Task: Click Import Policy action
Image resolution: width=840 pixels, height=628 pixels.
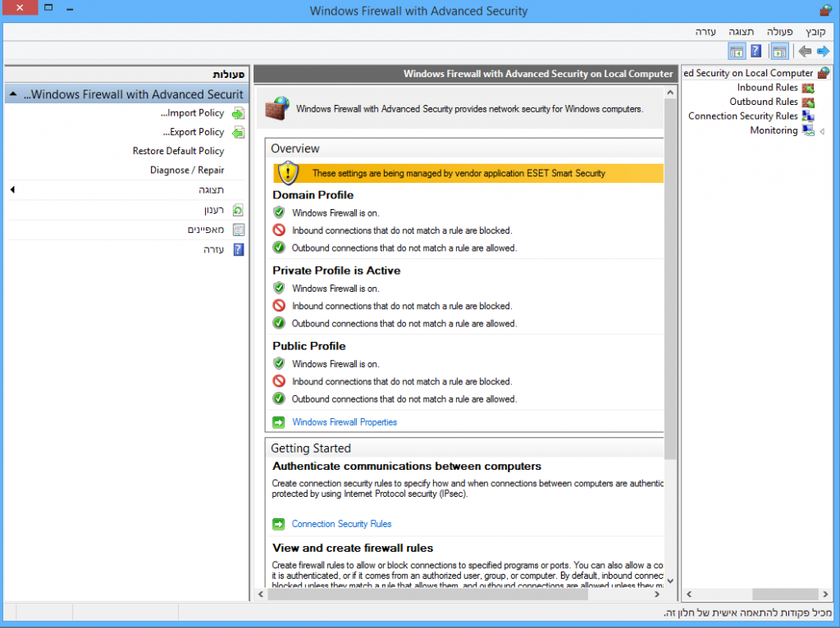Action: tap(192, 113)
